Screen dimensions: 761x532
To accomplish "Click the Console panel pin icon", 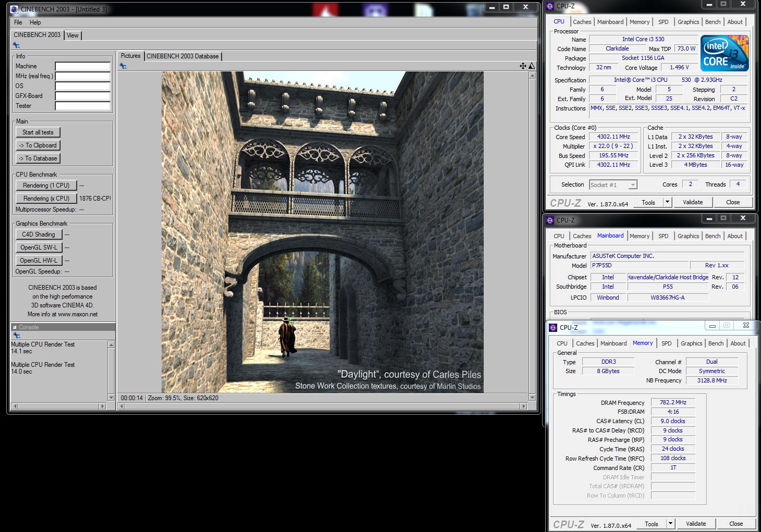I will (16, 335).
